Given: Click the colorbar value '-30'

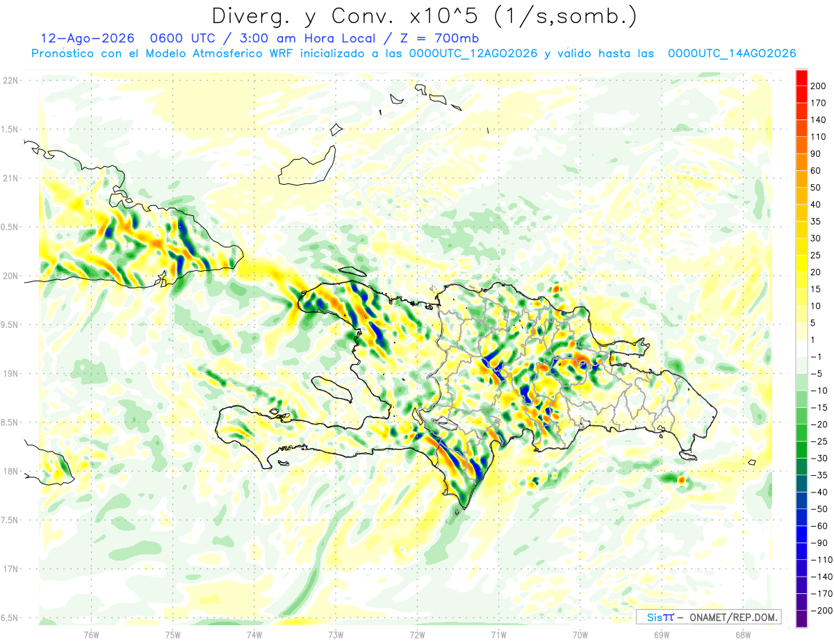Looking at the screenshot, I should (818, 458).
